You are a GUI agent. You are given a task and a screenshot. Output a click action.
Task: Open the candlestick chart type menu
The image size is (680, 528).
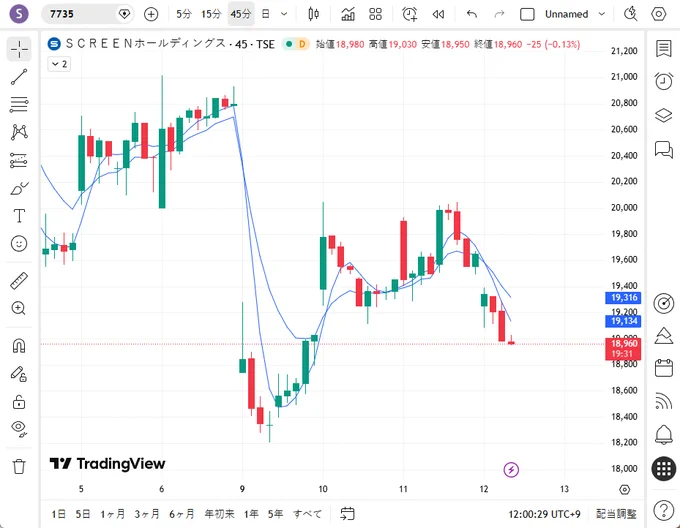[x=314, y=14]
